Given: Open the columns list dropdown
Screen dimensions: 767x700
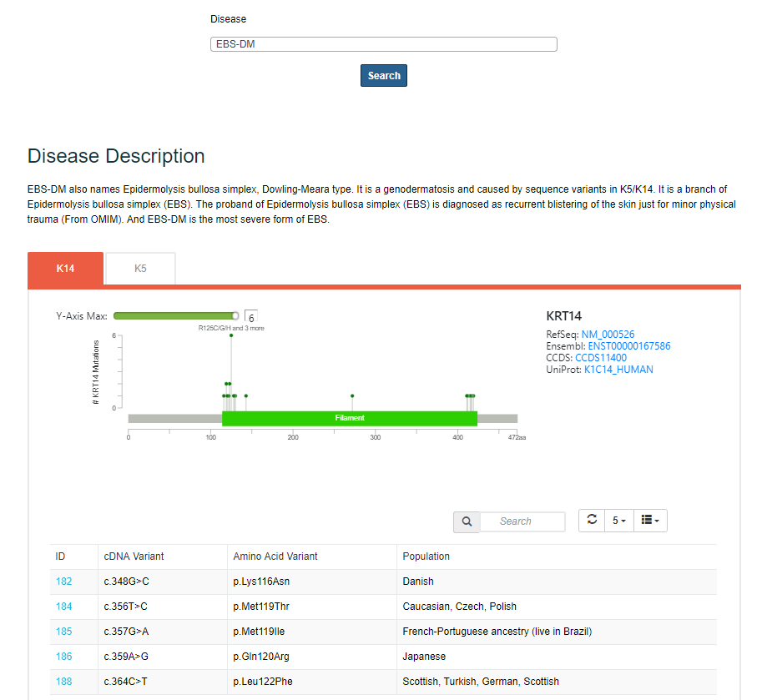Looking at the screenshot, I should 650,520.
